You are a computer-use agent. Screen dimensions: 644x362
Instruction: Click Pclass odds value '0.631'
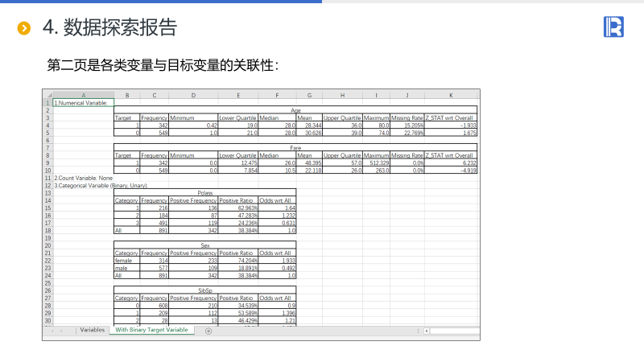[x=277, y=223]
